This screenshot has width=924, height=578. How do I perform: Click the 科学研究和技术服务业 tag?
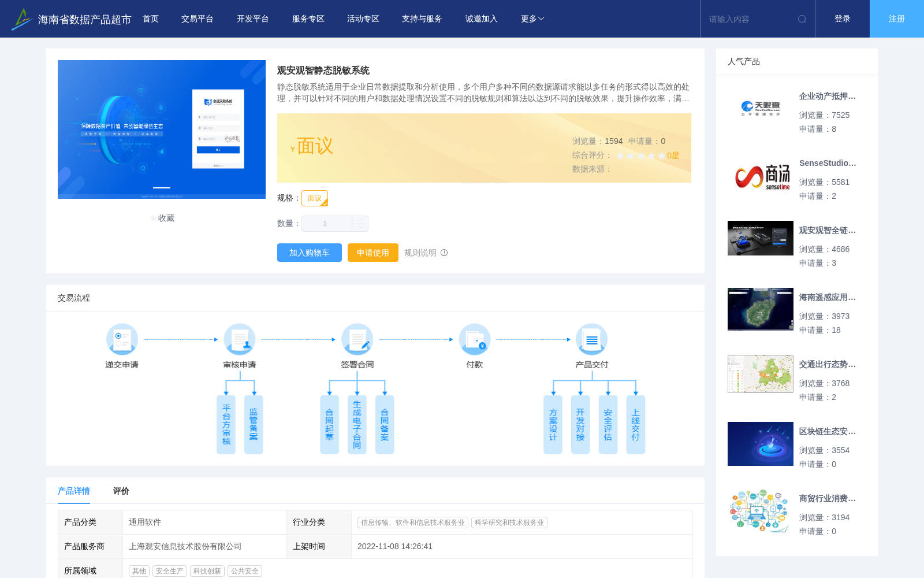pyautogui.click(x=509, y=523)
